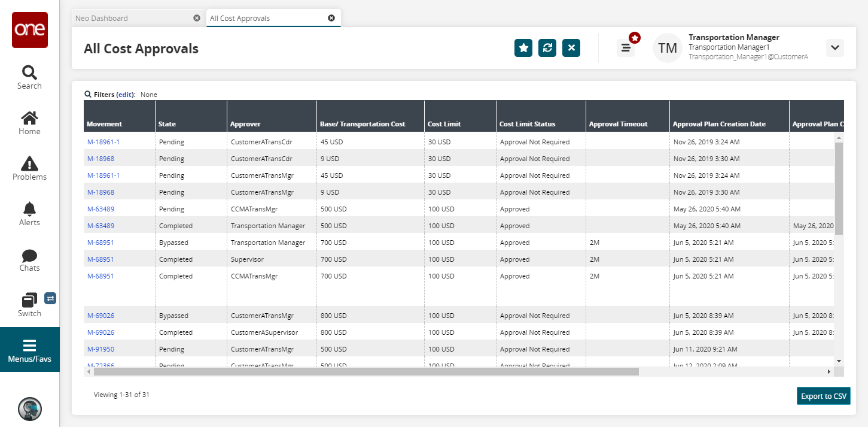The image size is (868, 427).
Task: Click the ONE logo icon
Action: [29, 30]
